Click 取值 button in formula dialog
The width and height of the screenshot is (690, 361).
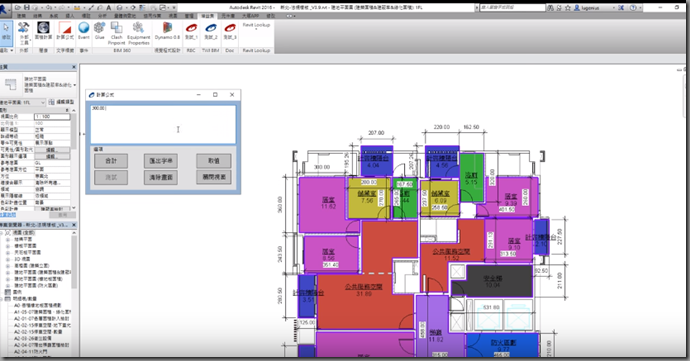(213, 161)
